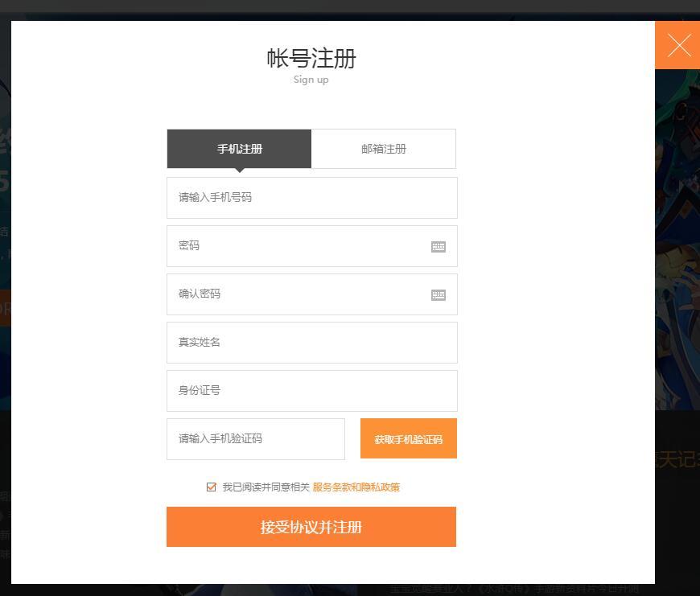Open the 服务条款和隐私政策 link
This screenshot has height=596, width=700.
click(x=356, y=487)
